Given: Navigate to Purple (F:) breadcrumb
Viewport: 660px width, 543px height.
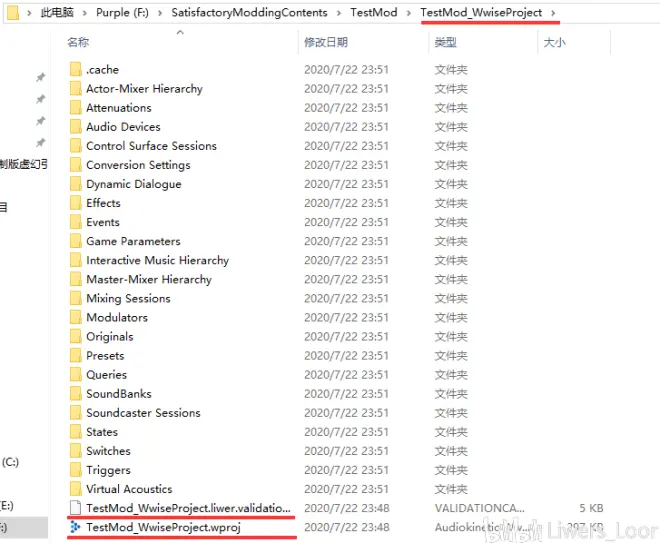Looking at the screenshot, I should (122, 13).
